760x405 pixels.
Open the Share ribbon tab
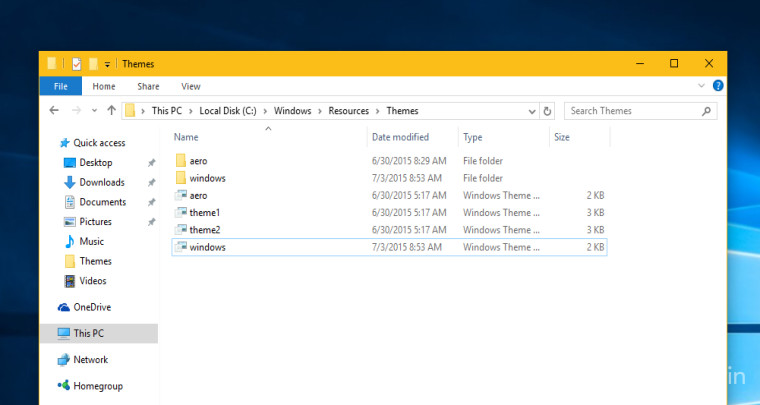(x=148, y=86)
